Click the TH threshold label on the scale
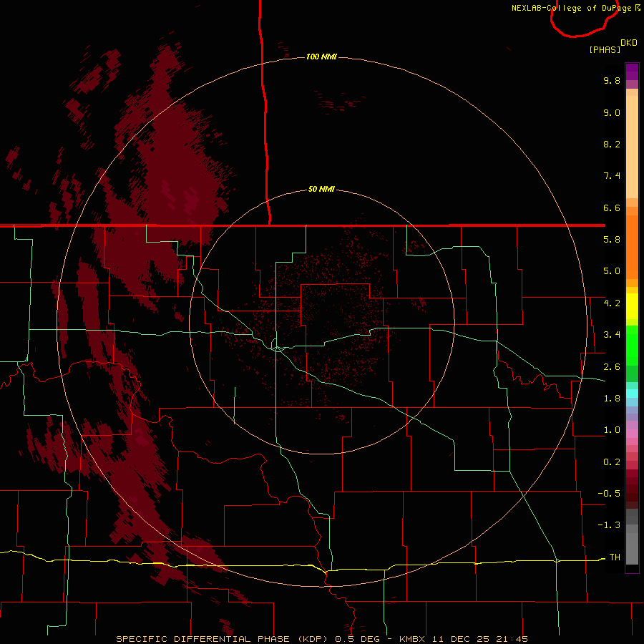 pyautogui.click(x=615, y=557)
